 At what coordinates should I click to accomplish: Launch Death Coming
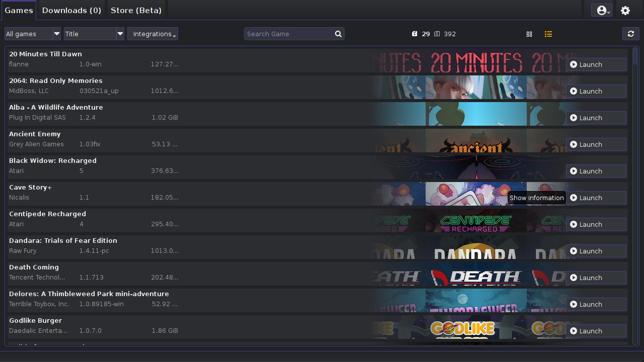[596, 278]
